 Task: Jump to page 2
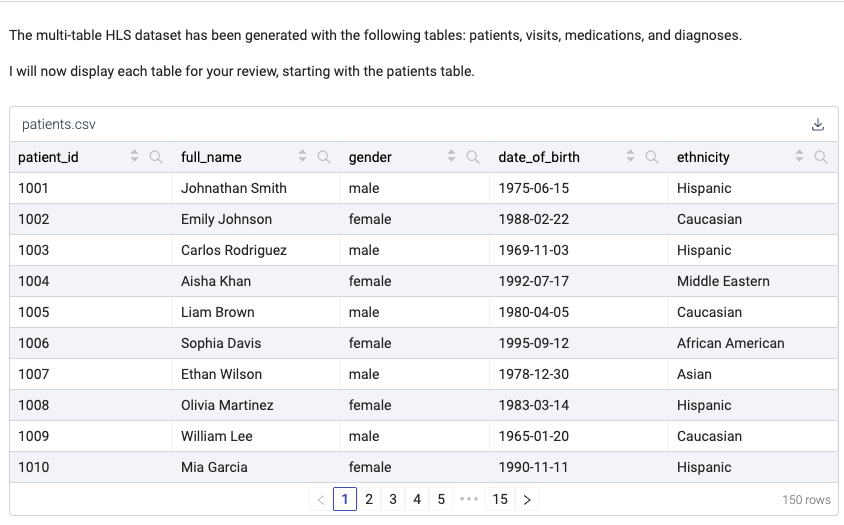point(369,500)
